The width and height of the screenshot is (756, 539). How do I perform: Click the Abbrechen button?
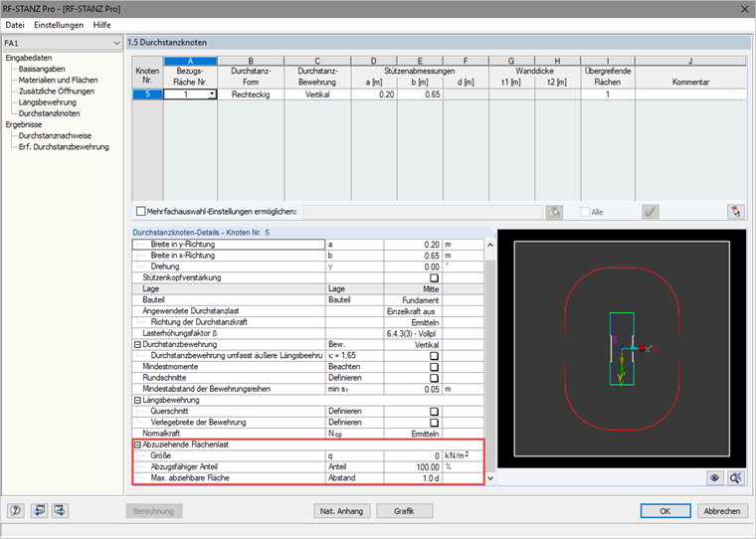(722, 511)
